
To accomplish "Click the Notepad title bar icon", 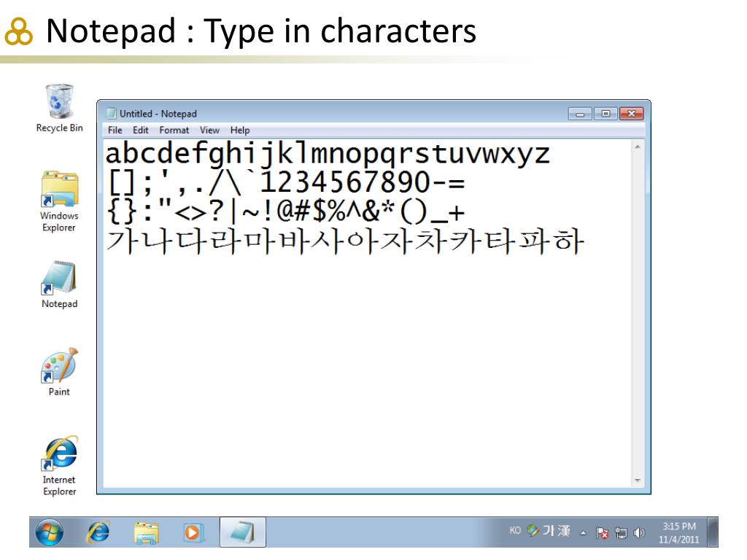I will pyautogui.click(x=111, y=113).
